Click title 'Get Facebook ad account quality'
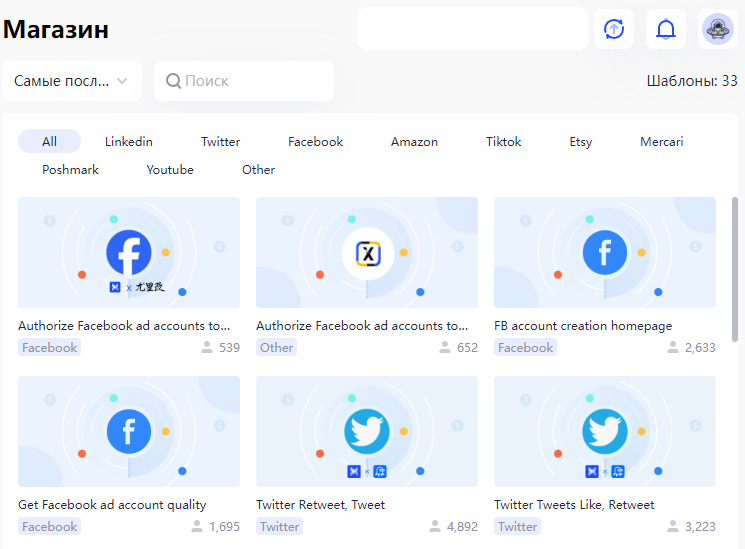The height and width of the screenshot is (549, 745). [x=112, y=505]
